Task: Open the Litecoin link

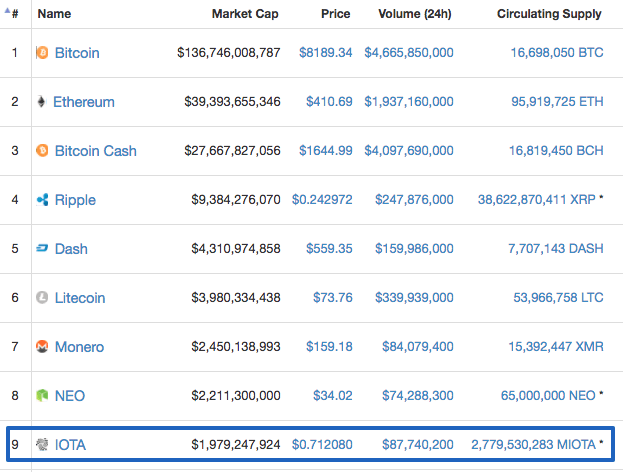Action: tap(80, 298)
